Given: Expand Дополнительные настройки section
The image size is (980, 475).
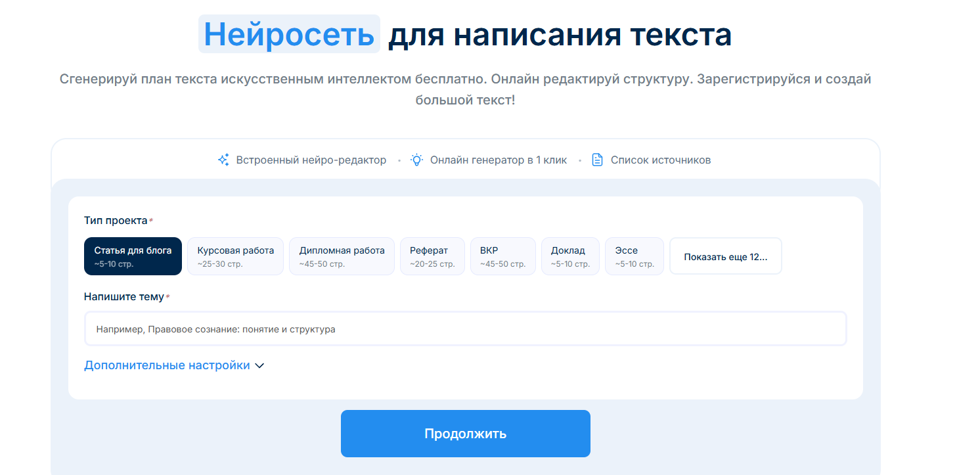Looking at the screenshot, I should (x=174, y=365).
